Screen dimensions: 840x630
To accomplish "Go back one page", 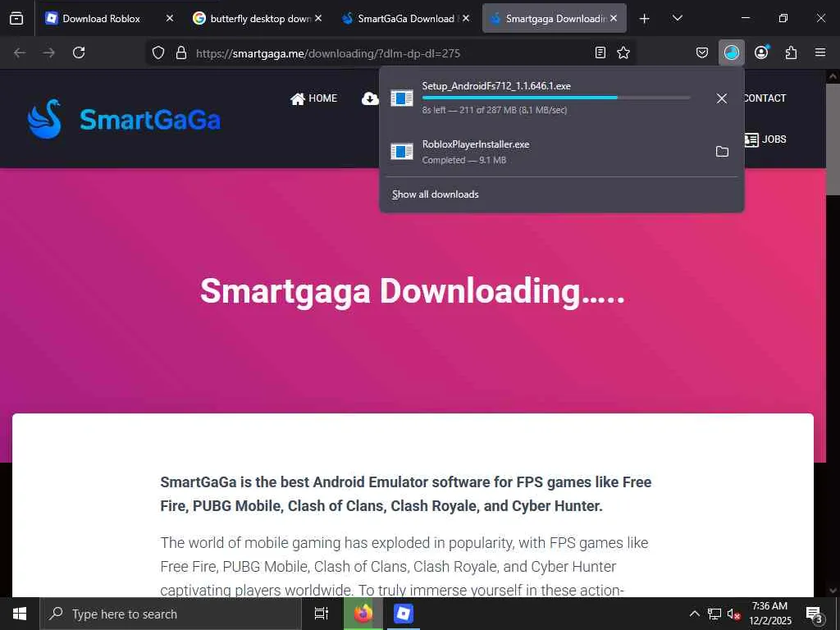I will 20,52.
